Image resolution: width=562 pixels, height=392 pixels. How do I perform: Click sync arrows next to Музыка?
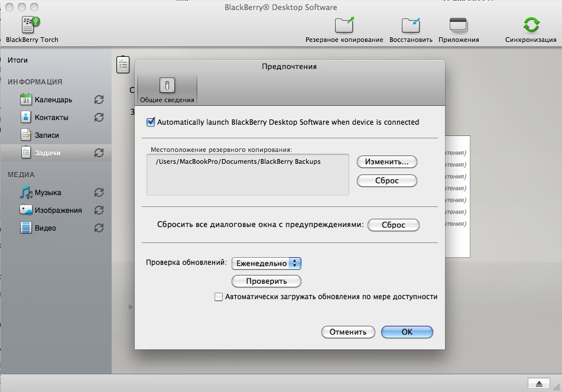point(99,193)
